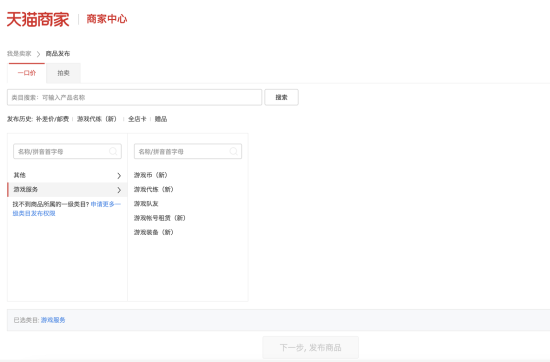Click search magnifier in first category filter
Image resolution: width=550 pixels, height=362 pixels.
coord(113,151)
